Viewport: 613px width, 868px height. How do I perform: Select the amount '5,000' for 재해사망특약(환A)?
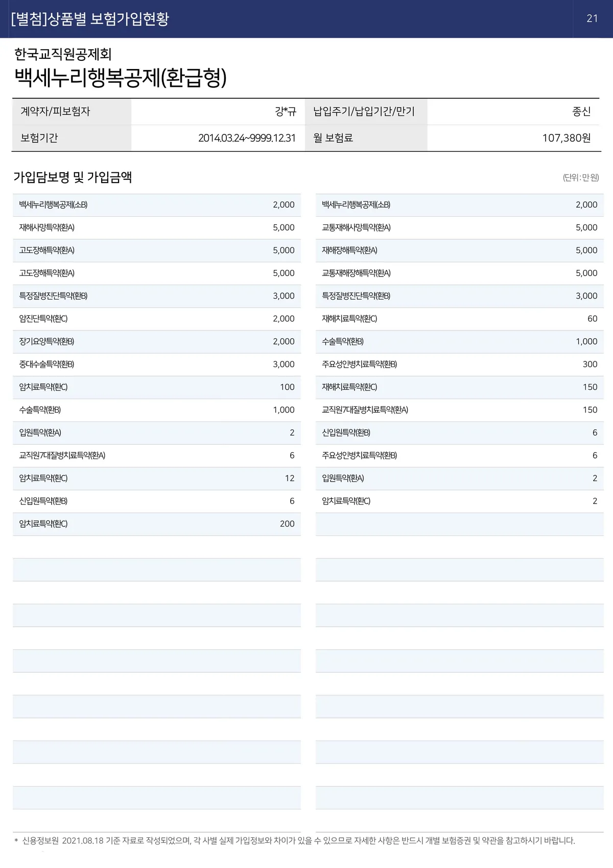pyautogui.click(x=284, y=227)
